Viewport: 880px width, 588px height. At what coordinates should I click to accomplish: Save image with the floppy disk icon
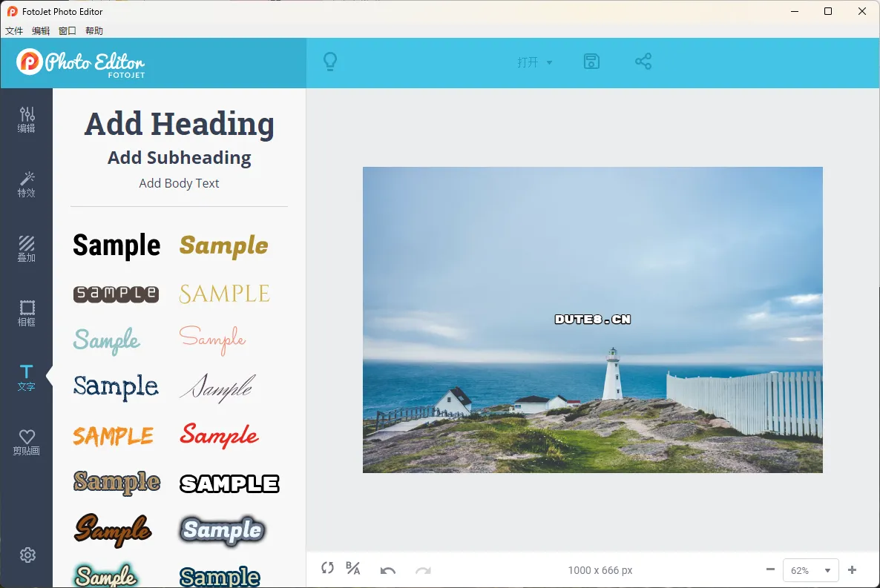click(591, 62)
